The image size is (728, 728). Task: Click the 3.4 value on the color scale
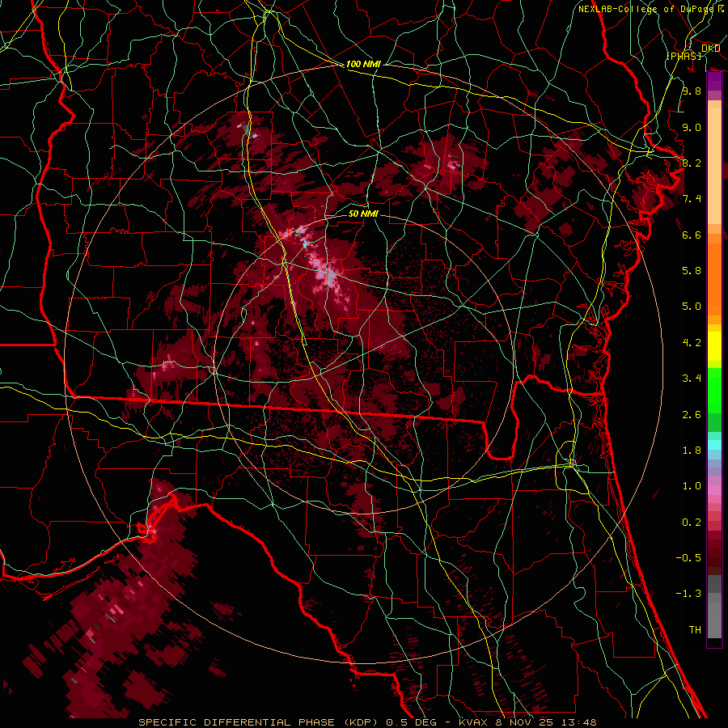point(692,379)
